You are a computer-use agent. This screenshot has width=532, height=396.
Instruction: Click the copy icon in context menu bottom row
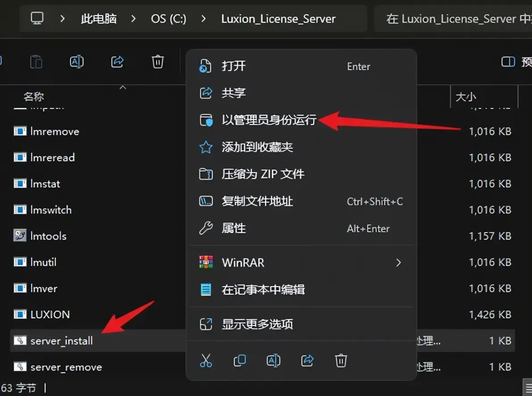(x=240, y=360)
